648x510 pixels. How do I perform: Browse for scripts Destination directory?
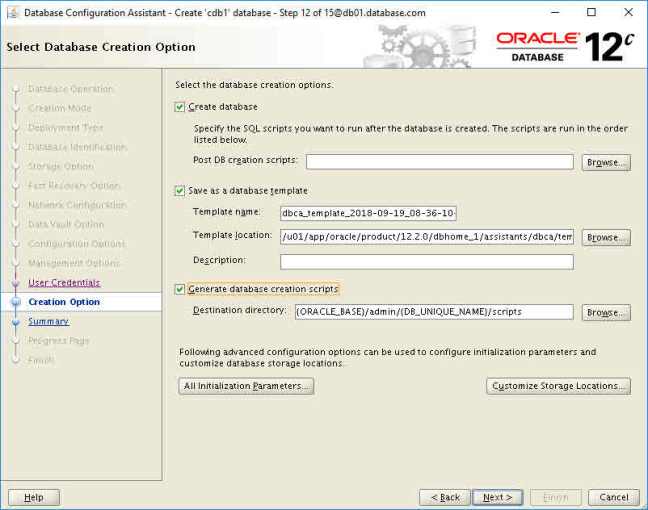[x=606, y=313]
